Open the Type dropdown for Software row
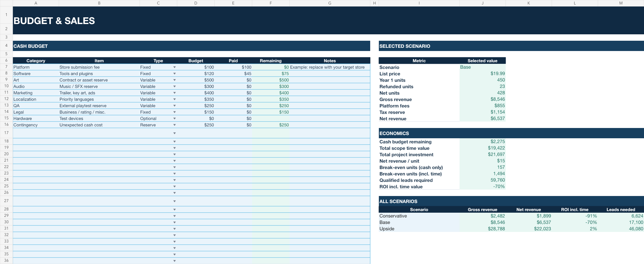 pyautogui.click(x=175, y=74)
